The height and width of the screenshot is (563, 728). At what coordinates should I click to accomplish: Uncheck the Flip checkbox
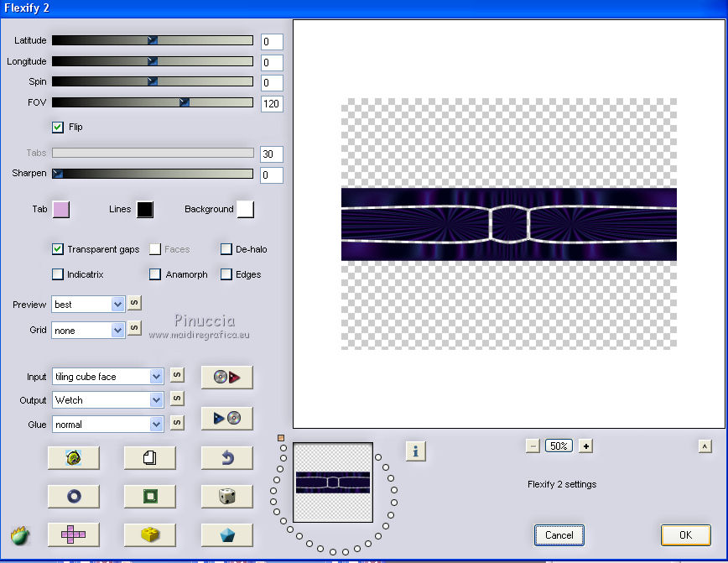[x=58, y=128]
